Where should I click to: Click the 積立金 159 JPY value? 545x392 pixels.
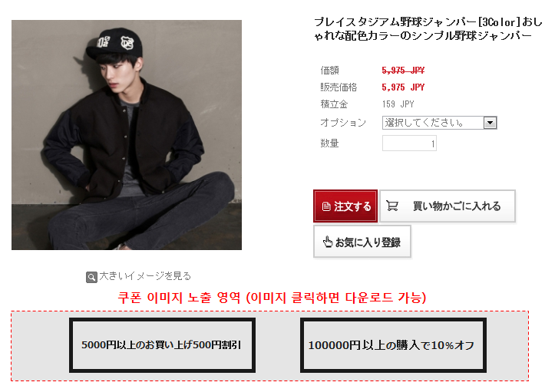398,104
